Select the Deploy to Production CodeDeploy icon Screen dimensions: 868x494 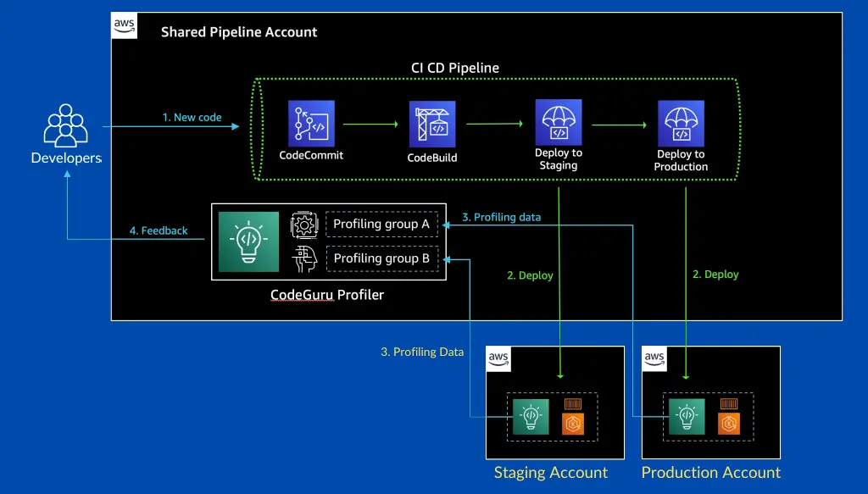click(681, 123)
